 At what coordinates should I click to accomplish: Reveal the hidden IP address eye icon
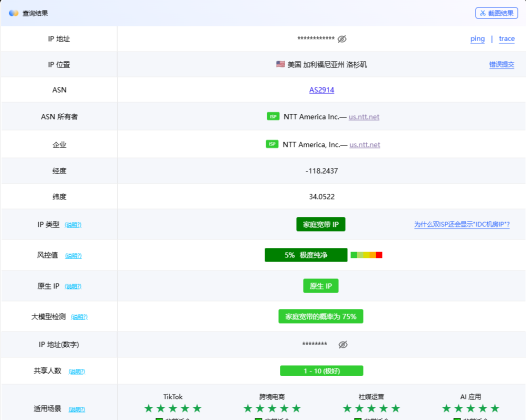click(x=342, y=39)
